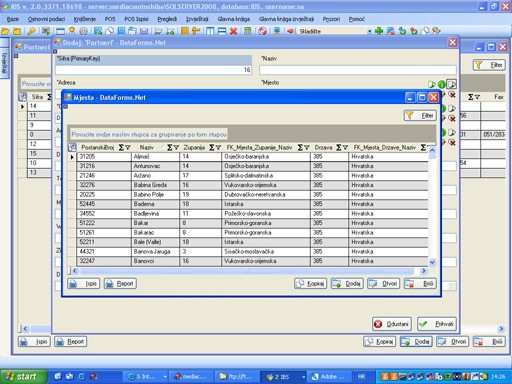
Task: Select postal code 51222 cell
Action: [104, 223]
